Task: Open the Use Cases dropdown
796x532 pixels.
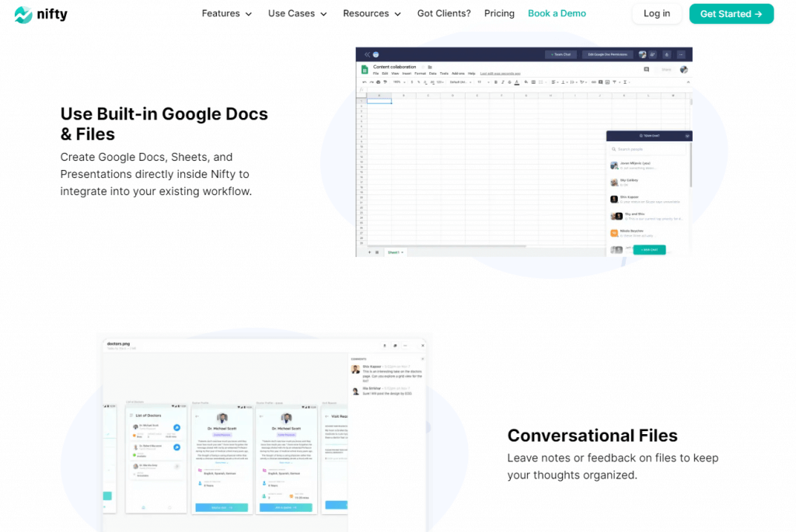Action: click(x=297, y=14)
